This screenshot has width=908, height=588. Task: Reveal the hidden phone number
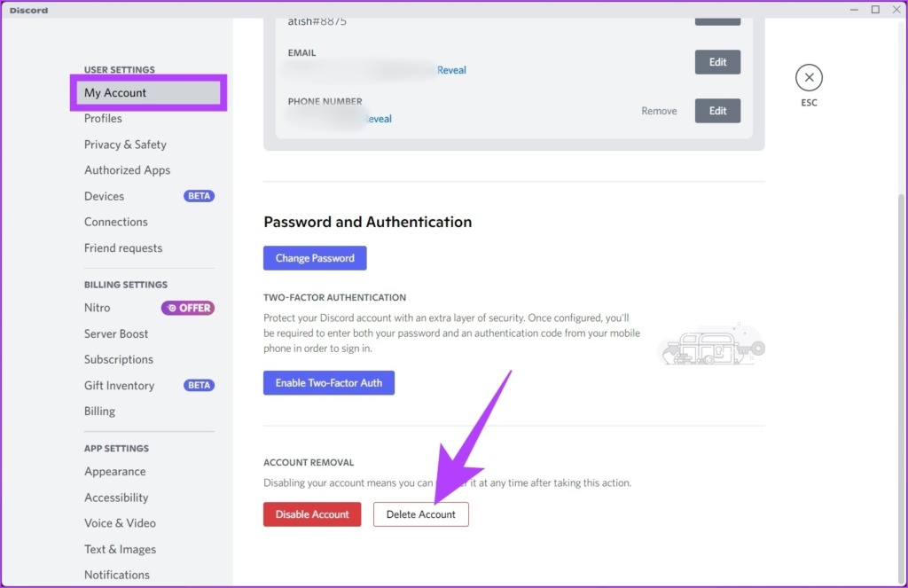pyautogui.click(x=378, y=119)
